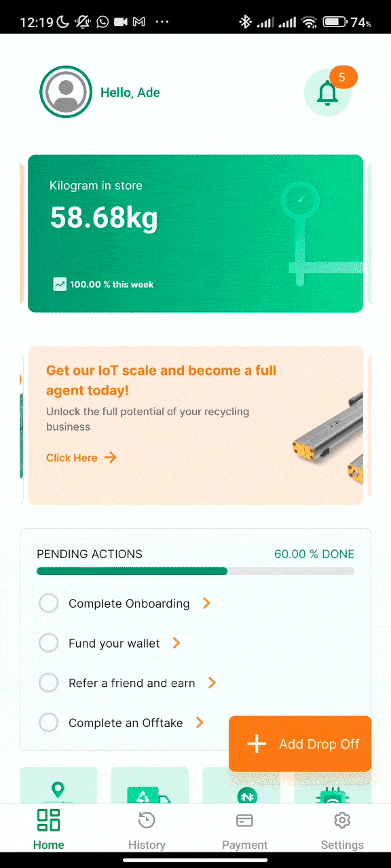391x868 pixels.
Task: Open the Settings tab
Action: pyautogui.click(x=342, y=830)
